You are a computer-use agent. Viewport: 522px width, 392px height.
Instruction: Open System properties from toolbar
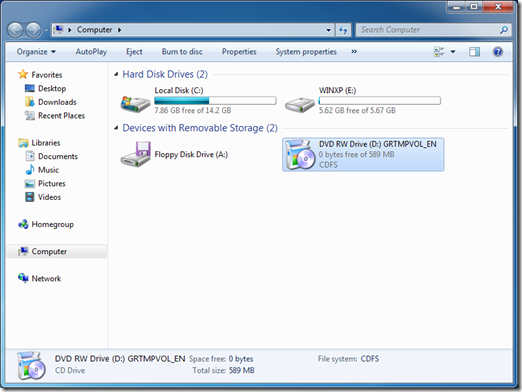tap(306, 52)
